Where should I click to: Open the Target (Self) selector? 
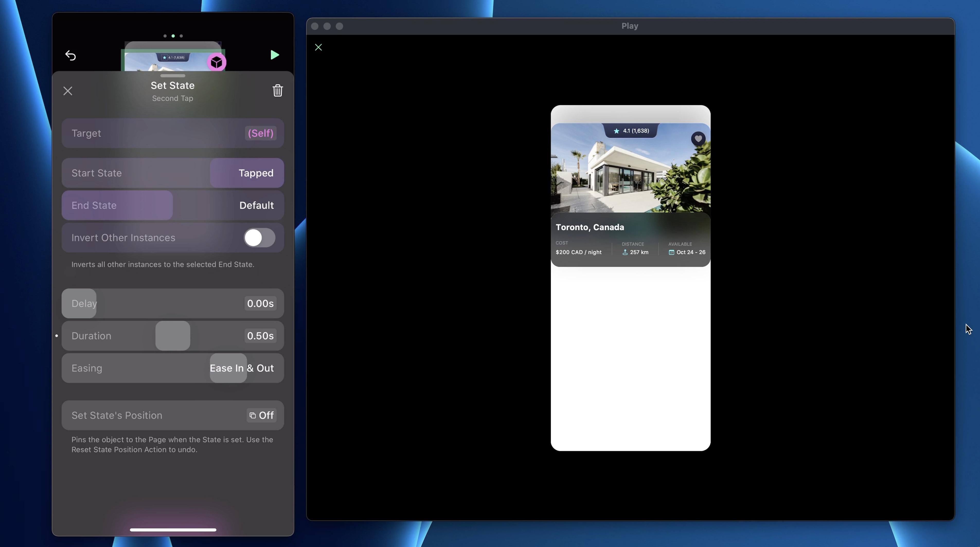coord(260,133)
